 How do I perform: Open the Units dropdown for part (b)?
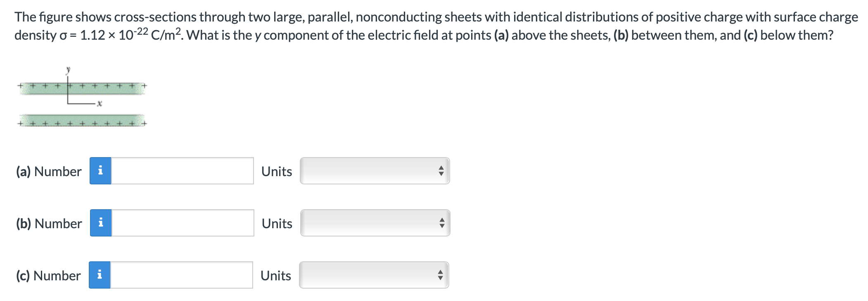coord(374,223)
